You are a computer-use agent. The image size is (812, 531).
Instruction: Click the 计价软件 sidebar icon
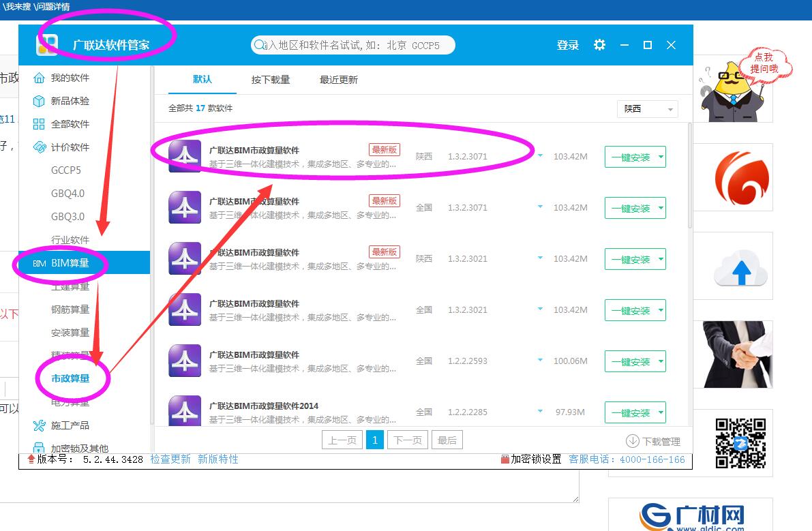point(40,147)
